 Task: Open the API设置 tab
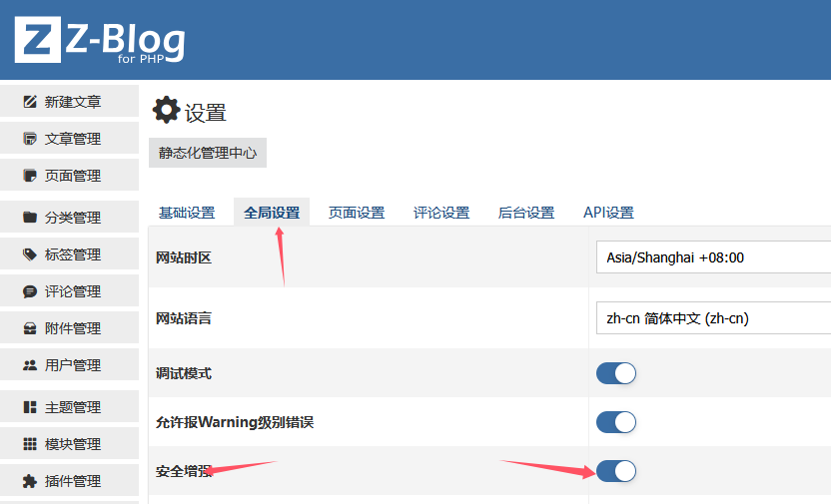[608, 213]
